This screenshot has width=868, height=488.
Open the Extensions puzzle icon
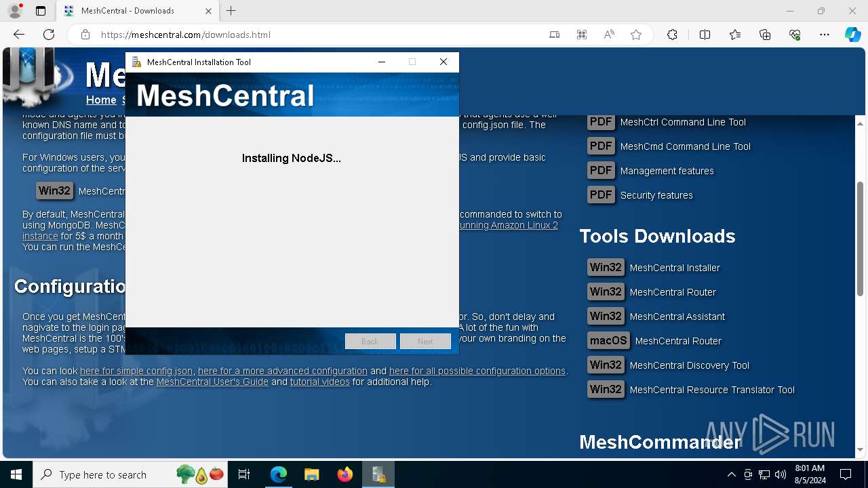[x=672, y=35]
